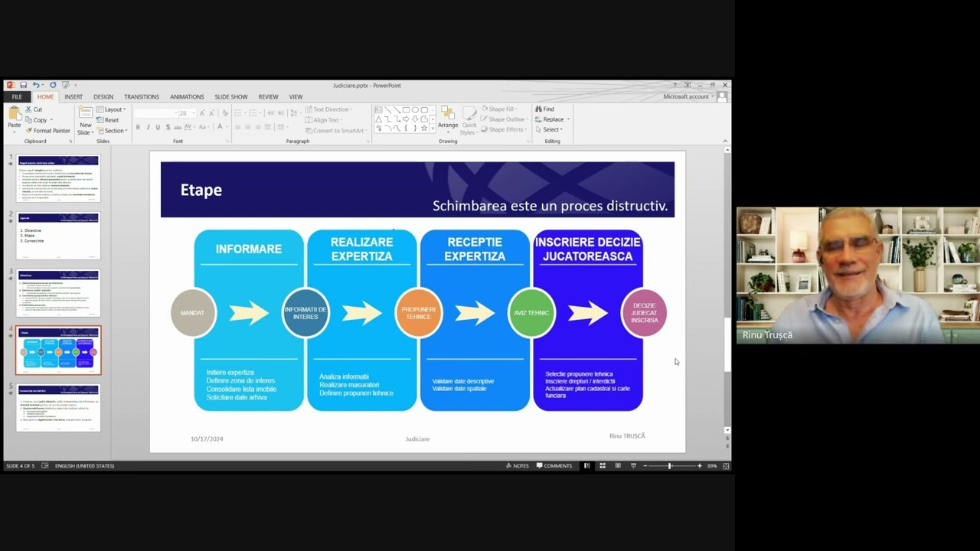Switch to Slide Sorter view icon
The image size is (980, 551).
click(x=603, y=466)
